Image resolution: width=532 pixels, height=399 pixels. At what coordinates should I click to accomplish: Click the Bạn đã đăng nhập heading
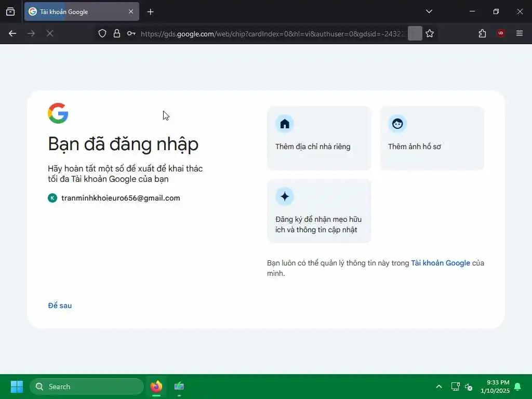coord(123,144)
